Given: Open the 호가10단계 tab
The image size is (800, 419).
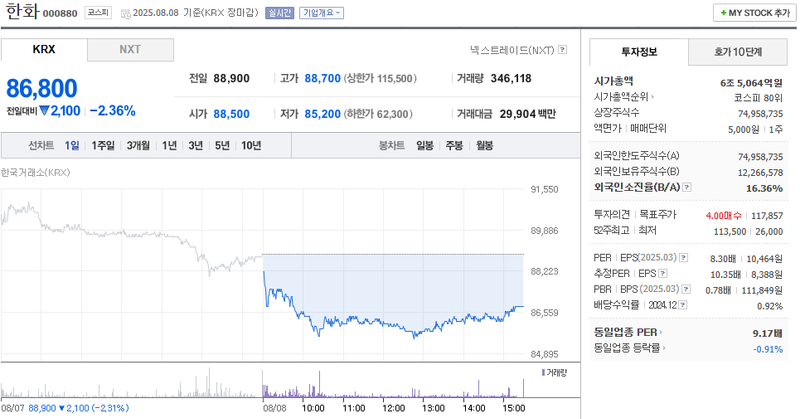Looking at the screenshot, I should click(738, 52).
